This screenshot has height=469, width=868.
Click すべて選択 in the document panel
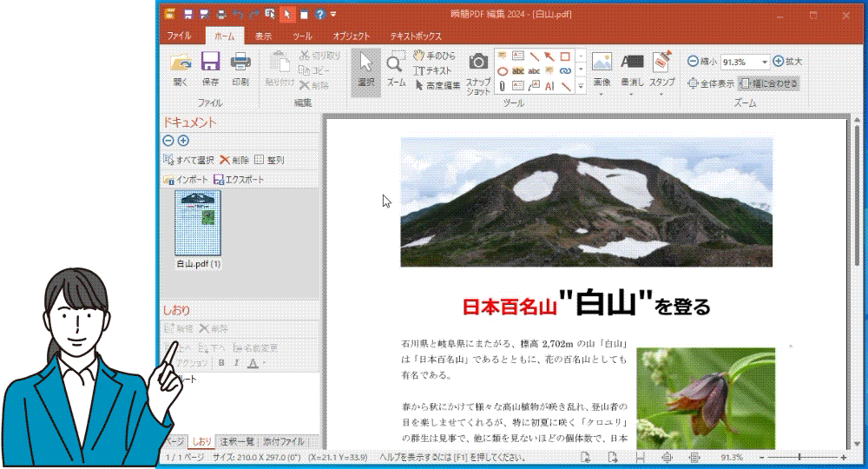click(188, 160)
